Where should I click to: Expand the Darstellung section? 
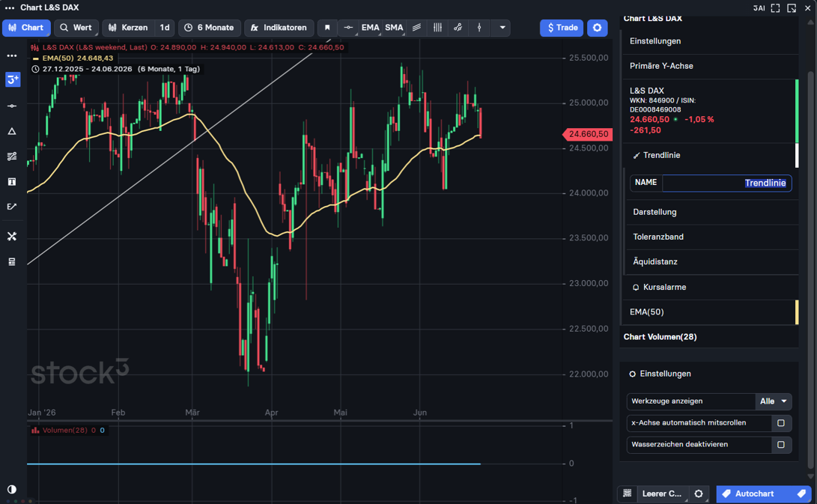711,212
